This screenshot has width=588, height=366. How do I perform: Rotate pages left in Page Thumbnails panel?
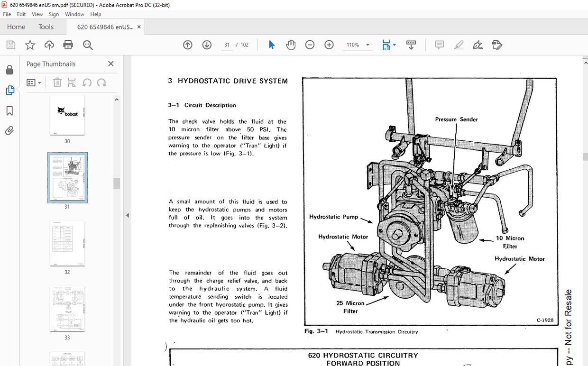coord(87,82)
